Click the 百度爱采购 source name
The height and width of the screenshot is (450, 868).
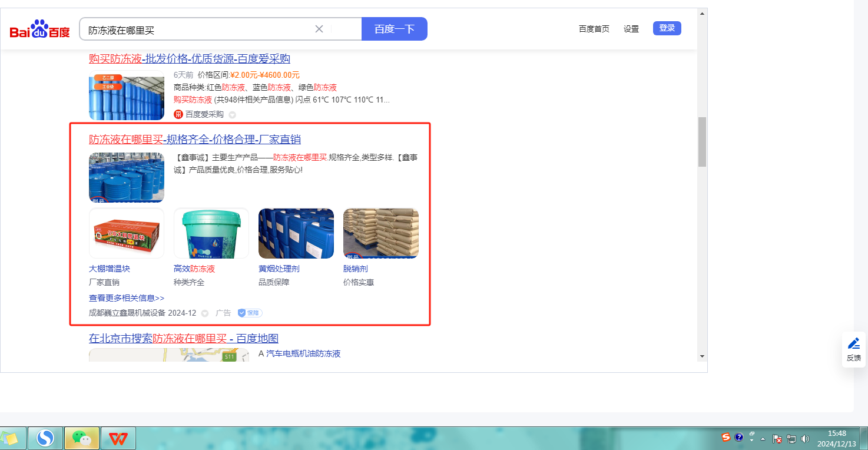tap(204, 114)
